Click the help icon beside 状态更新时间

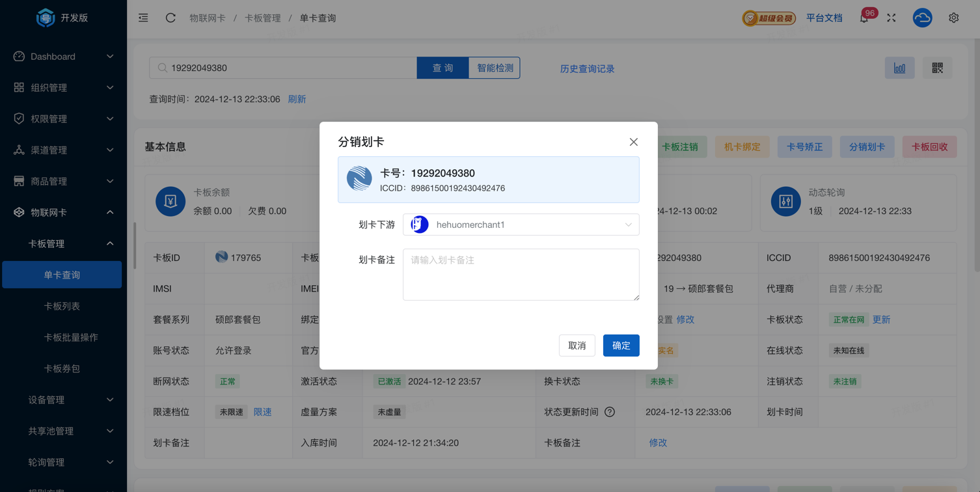coord(610,412)
